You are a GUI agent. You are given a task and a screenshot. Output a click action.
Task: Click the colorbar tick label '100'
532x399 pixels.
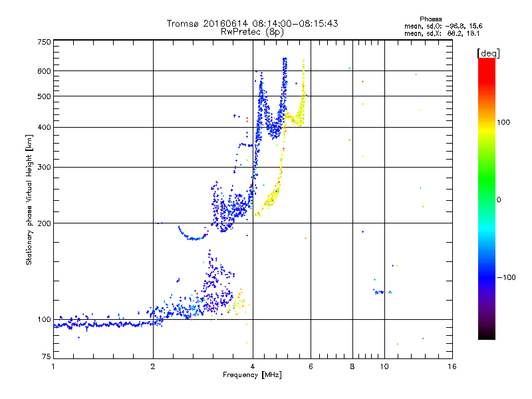tap(503, 122)
